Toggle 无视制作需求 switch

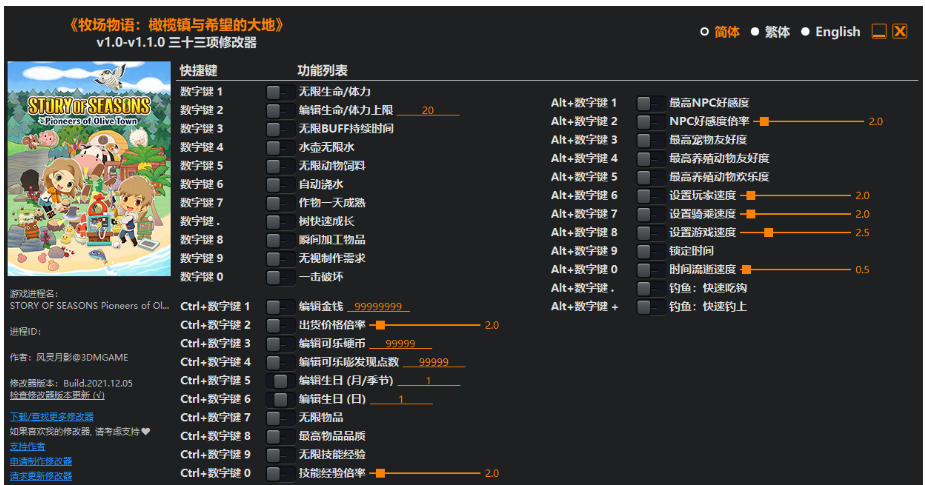279,258
